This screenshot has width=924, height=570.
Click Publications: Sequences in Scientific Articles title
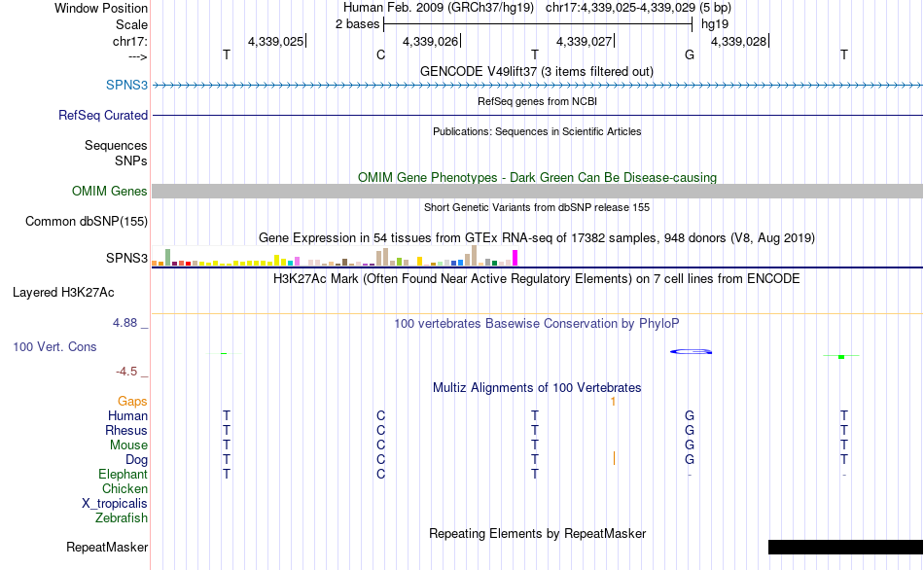[537, 131]
